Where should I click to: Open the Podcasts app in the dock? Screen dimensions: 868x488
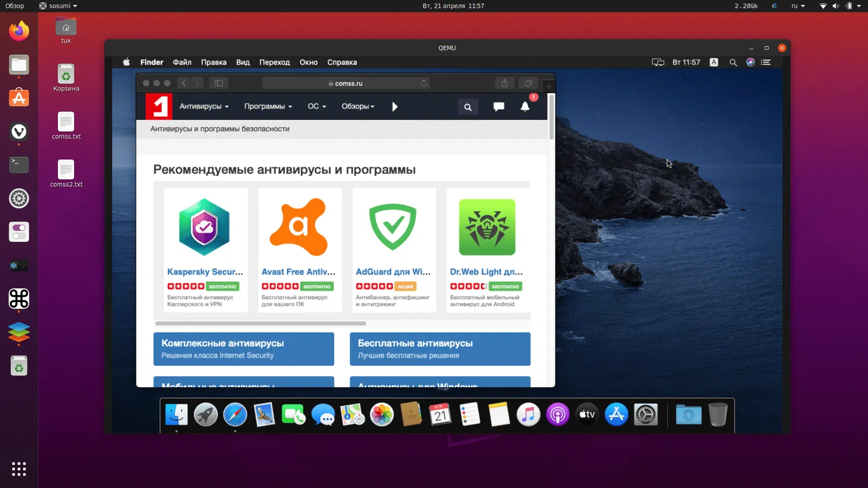pos(558,414)
